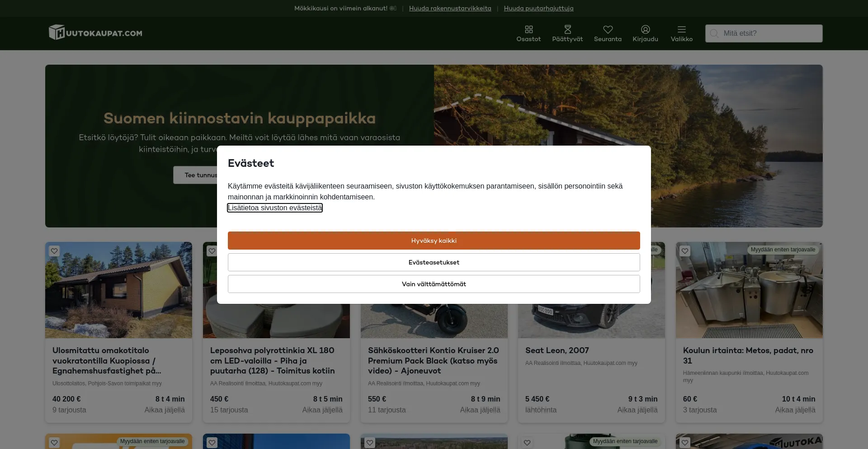
Task: Open the Seuranta watchlist heart
Action: [x=608, y=30]
